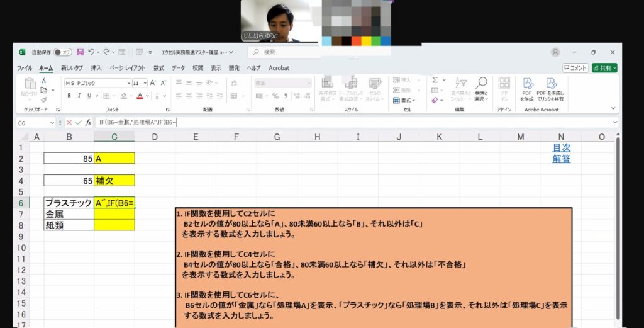Toggle the AutoSave switch
The width and height of the screenshot is (644, 328).
(x=62, y=52)
